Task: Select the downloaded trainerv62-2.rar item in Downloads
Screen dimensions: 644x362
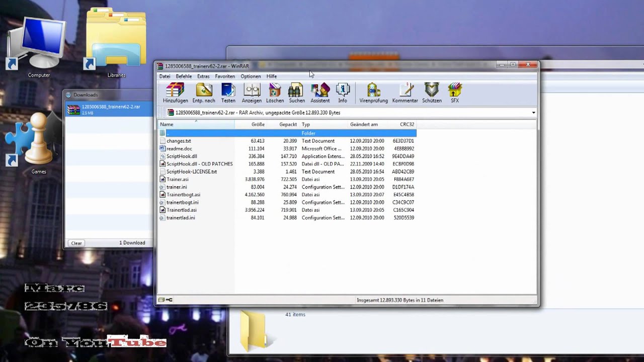Action: tap(109, 109)
